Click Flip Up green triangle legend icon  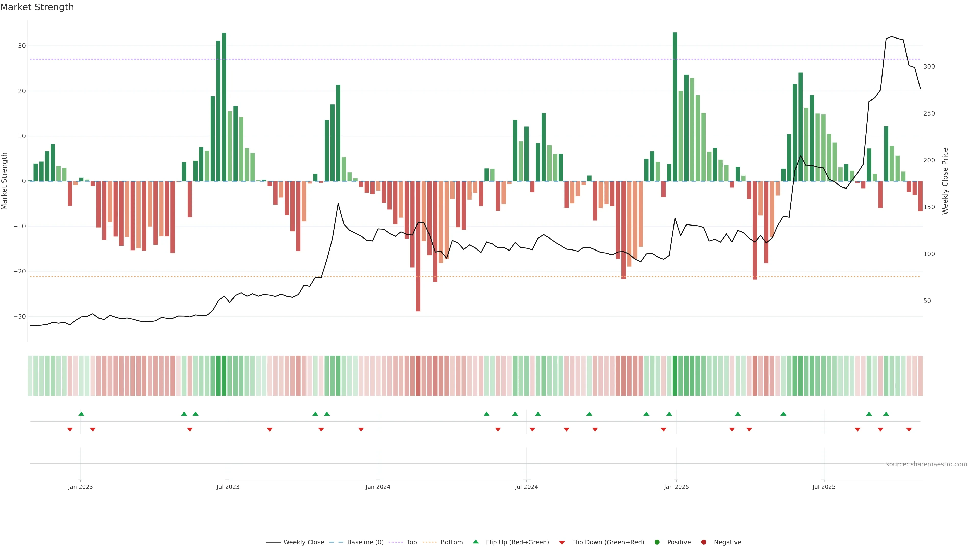(x=475, y=542)
